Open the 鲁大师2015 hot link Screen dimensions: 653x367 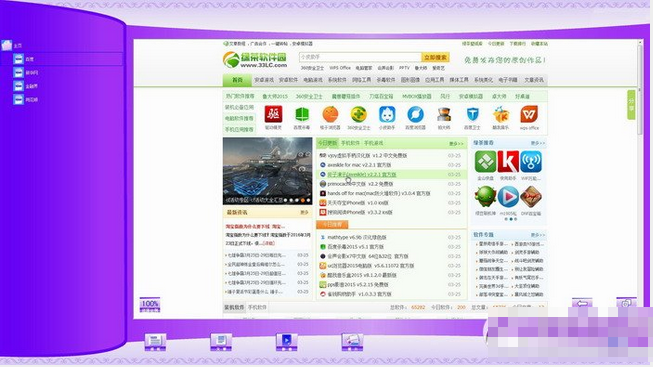point(275,96)
